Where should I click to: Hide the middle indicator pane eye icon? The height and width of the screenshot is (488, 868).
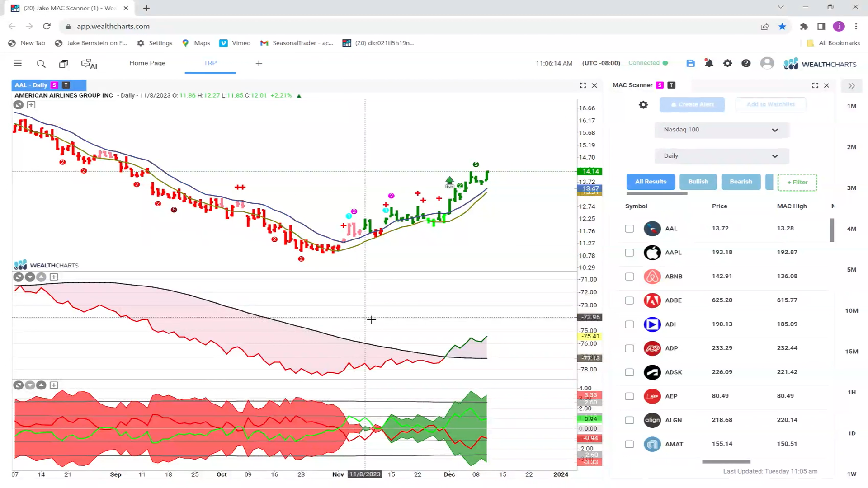pyautogui.click(x=18, y=277)
